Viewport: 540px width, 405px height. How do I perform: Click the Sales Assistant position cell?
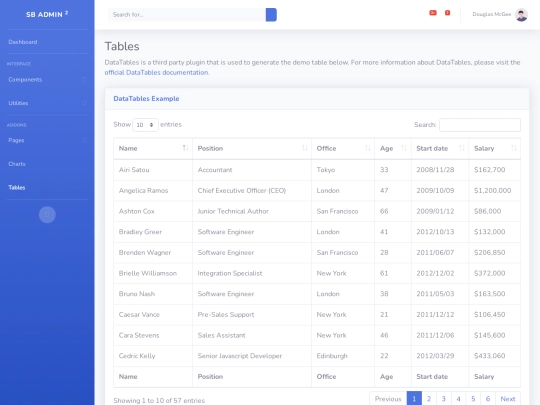tap(252, 335)
